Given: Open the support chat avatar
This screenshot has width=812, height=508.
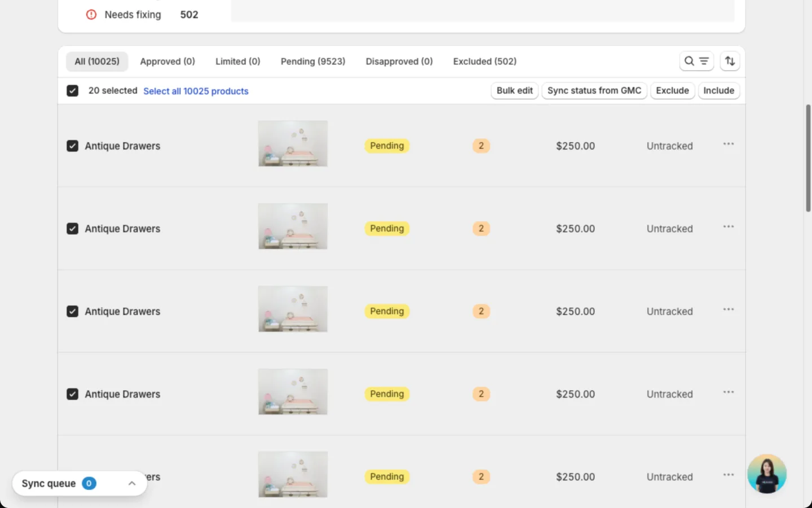Looking at the screenshot, I should click(x=767, y=474).
